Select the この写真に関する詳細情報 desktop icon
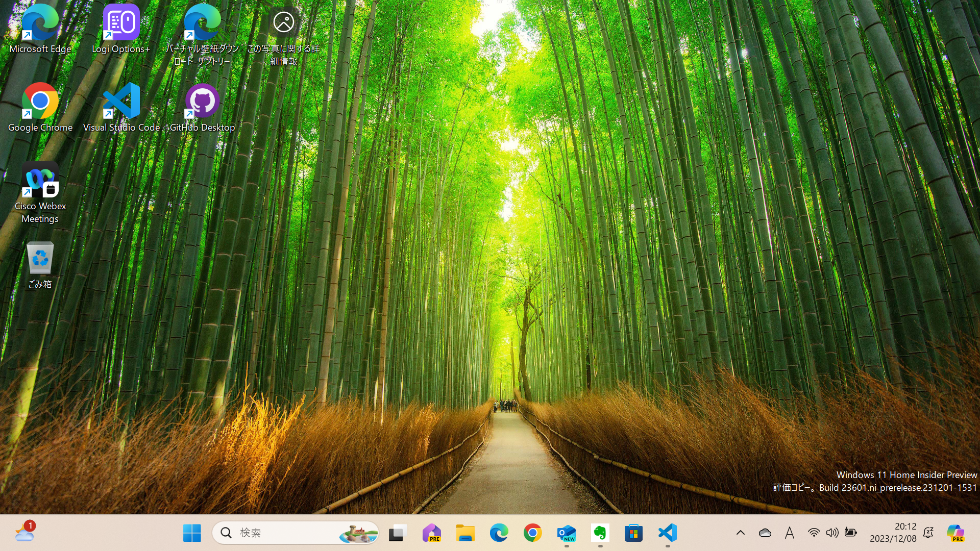This screenshot has width=980, height=551. coord(283,35)
